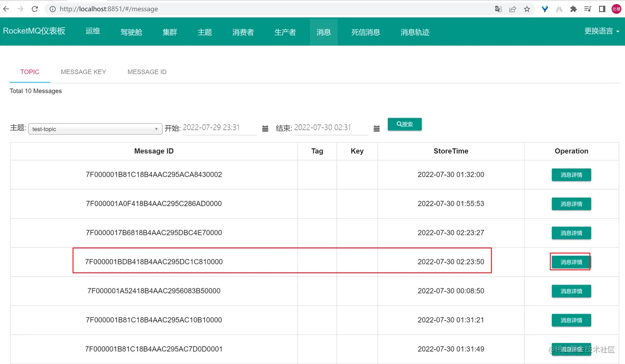Screen dimensions: 625x364
Task: View 消息详情 for message stored at 01:55:53
Action: pos(571,204)
